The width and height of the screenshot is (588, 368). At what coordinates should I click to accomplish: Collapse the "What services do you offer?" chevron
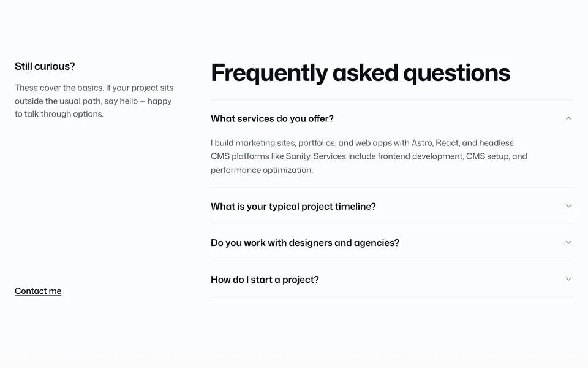(x=568, y=118)
